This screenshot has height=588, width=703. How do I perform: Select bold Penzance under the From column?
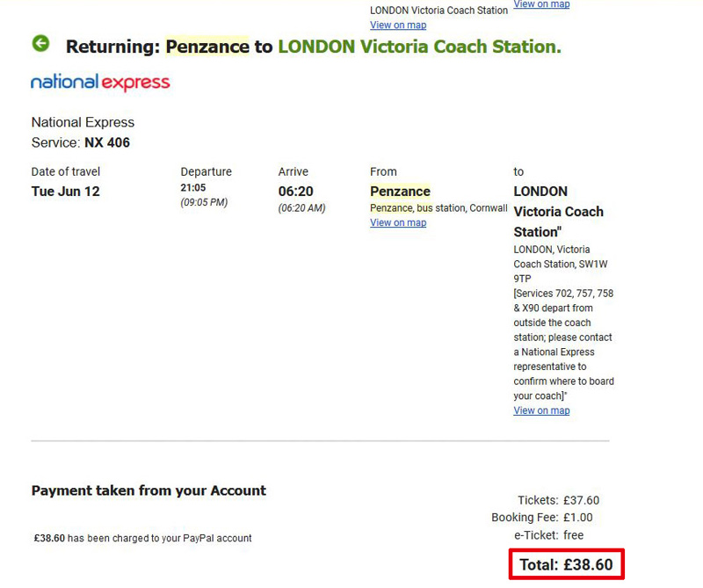(x=400, y=192)
